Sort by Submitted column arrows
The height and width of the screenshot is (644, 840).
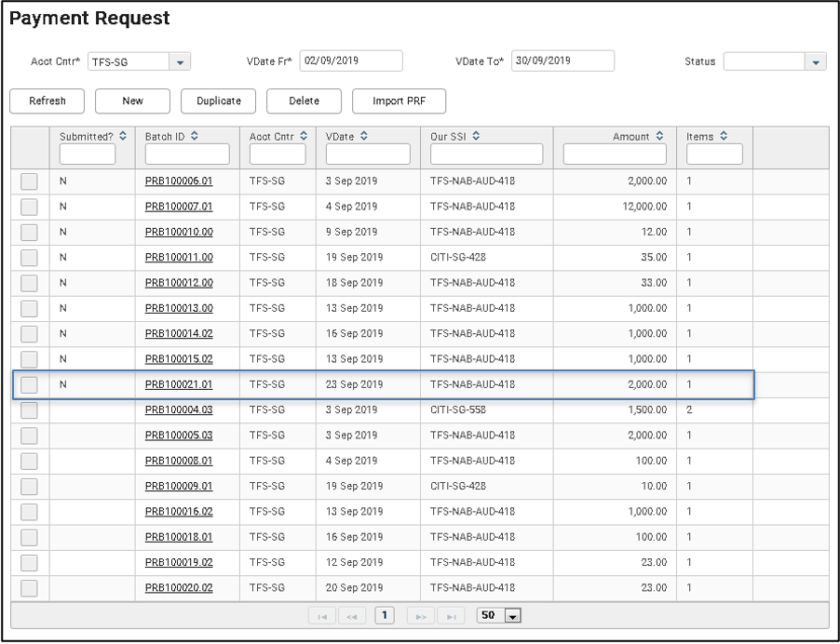[123, 137]
